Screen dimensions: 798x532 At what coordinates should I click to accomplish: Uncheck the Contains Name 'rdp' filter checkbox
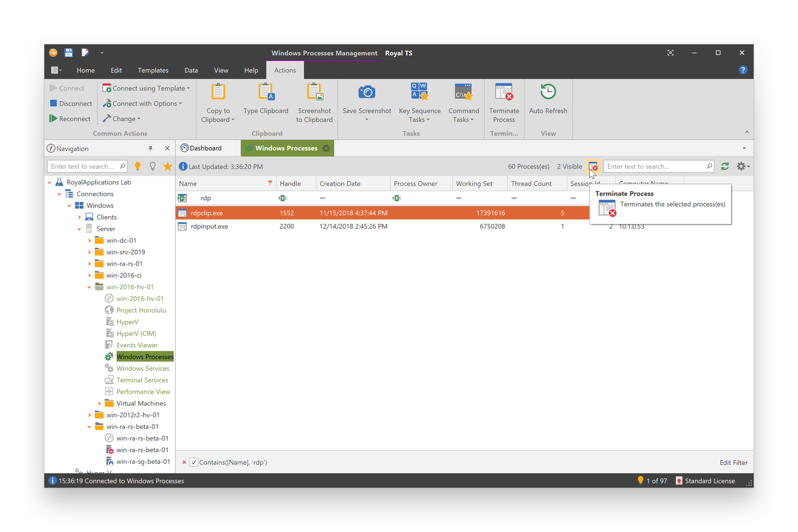pos(194,462)
